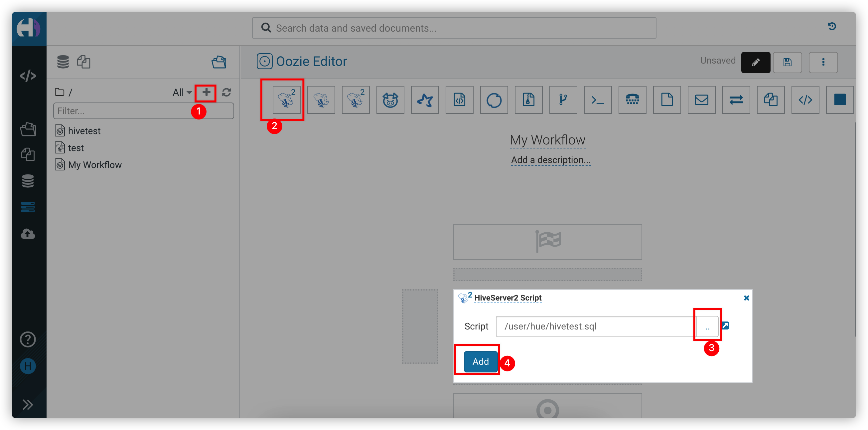Click the workflow end node
This screenshot has height=430, width=868.
547,406
